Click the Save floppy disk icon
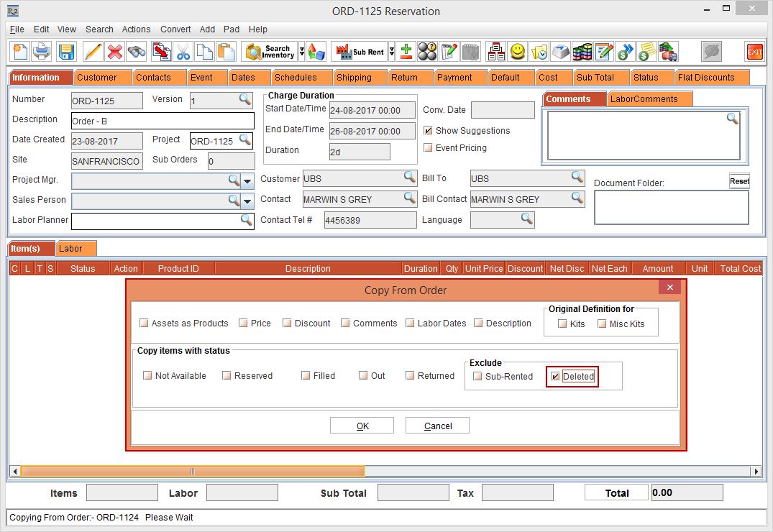Screen dimensions: 773x532 click(x=66, y=52)
